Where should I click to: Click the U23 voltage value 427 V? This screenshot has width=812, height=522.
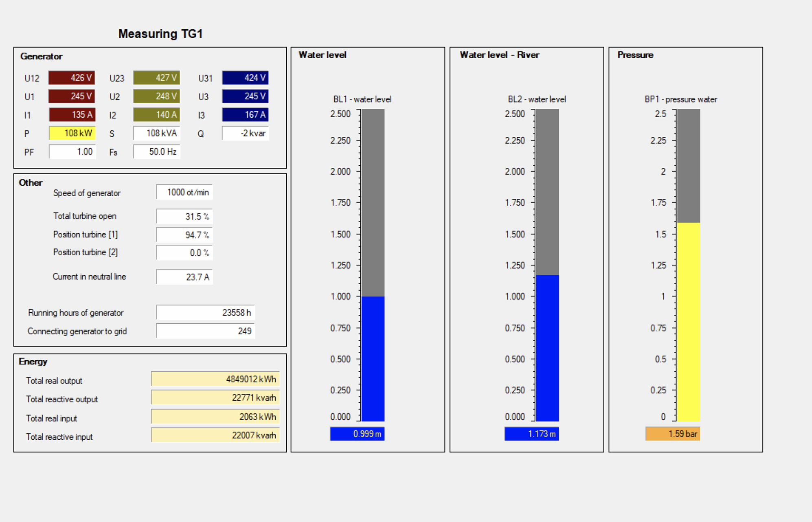point(156,78)
